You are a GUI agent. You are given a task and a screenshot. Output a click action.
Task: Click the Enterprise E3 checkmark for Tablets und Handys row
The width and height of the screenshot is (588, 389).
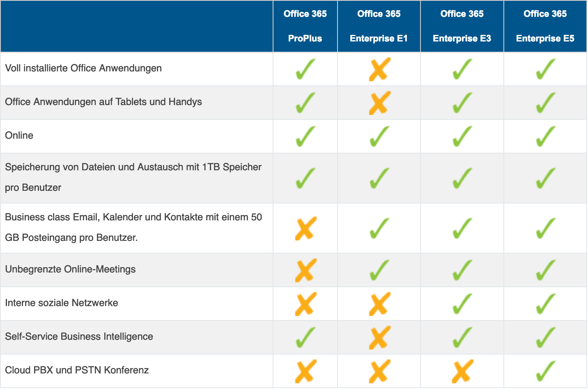point(462,103)
